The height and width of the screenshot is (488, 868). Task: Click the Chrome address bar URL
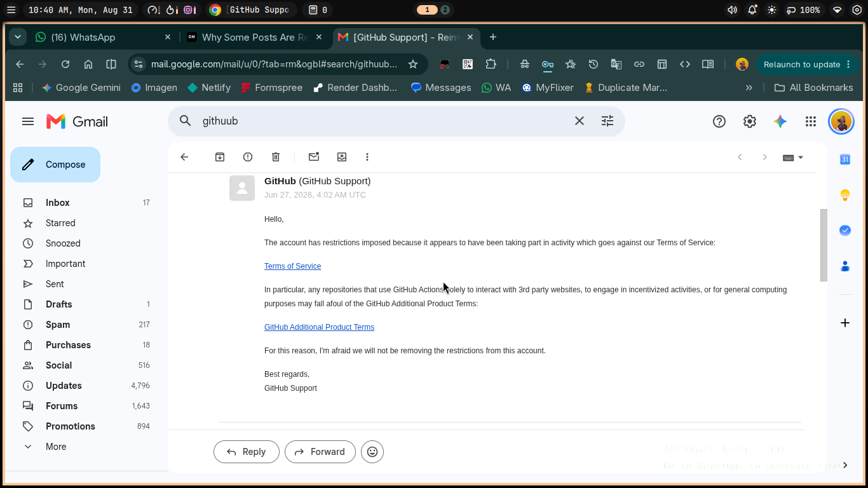274,64
